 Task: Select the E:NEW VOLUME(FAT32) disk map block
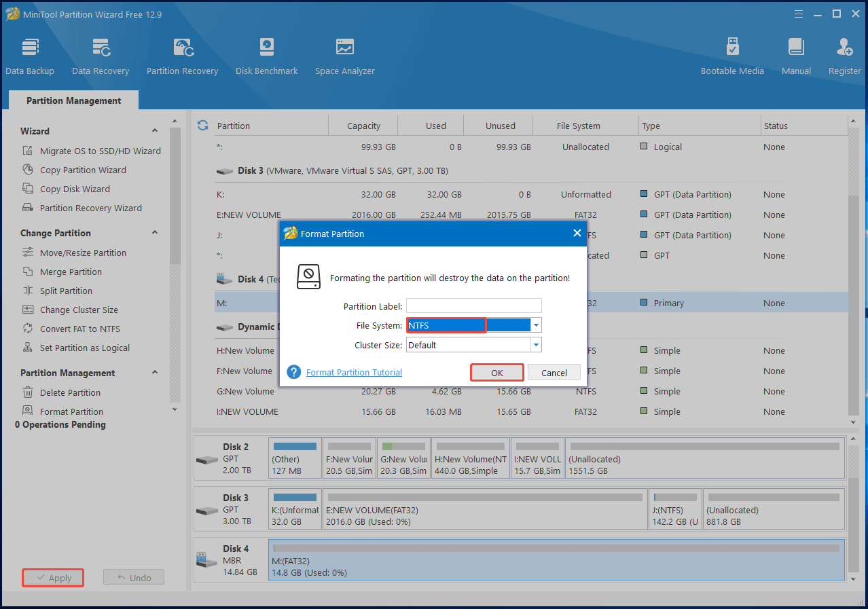click(x=485, y=510)
